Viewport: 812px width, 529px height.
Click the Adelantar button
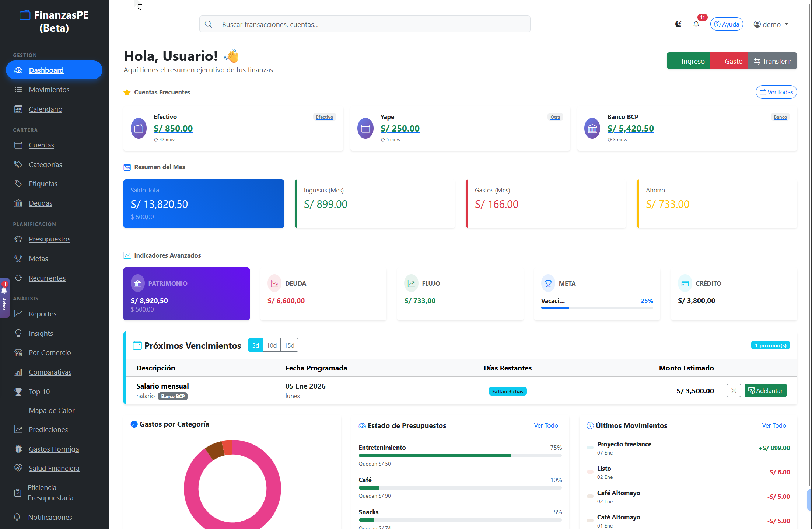[766, 390]
